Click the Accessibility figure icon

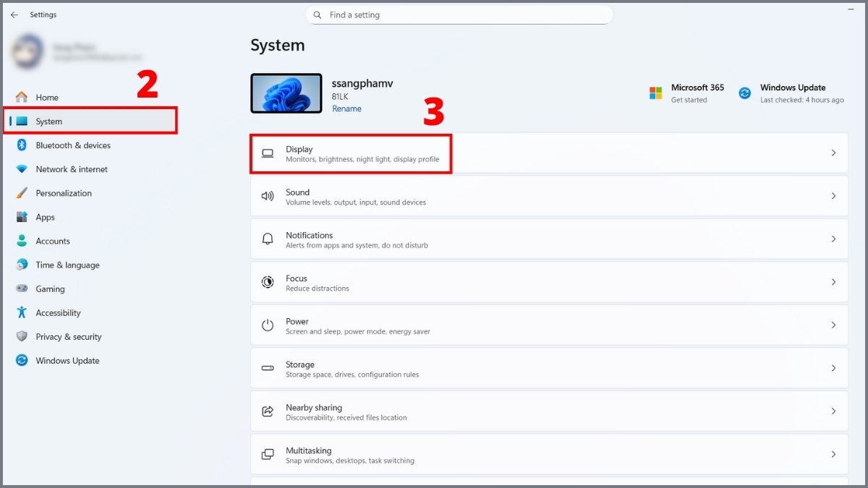22,313
